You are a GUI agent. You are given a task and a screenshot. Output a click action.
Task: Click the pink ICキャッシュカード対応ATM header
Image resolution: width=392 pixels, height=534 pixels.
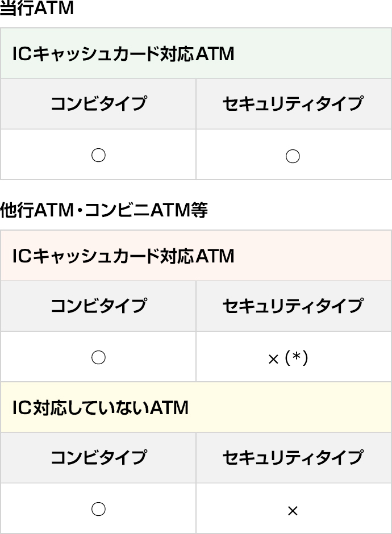coord(196,256)
